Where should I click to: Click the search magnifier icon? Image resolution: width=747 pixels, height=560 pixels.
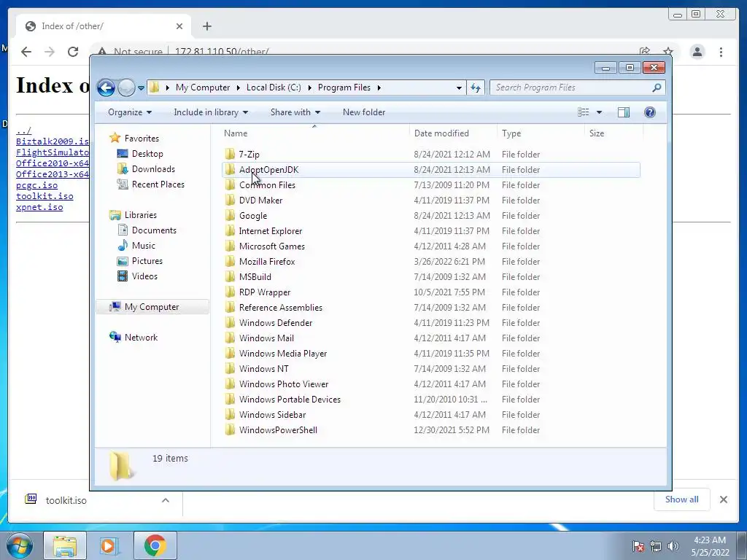click(657, 87)
